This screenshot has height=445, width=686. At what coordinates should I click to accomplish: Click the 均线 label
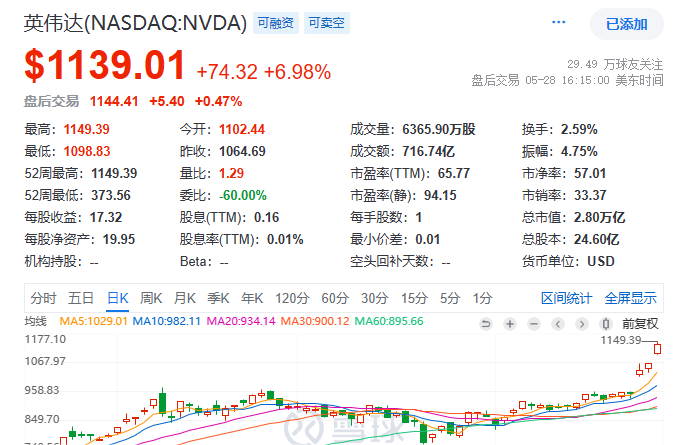pos(35,322)
